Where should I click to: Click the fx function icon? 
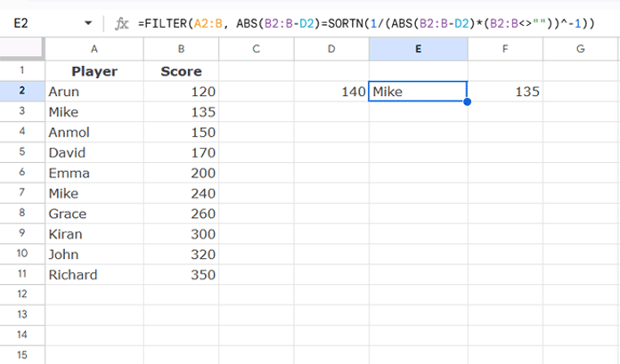coord(121,24)
